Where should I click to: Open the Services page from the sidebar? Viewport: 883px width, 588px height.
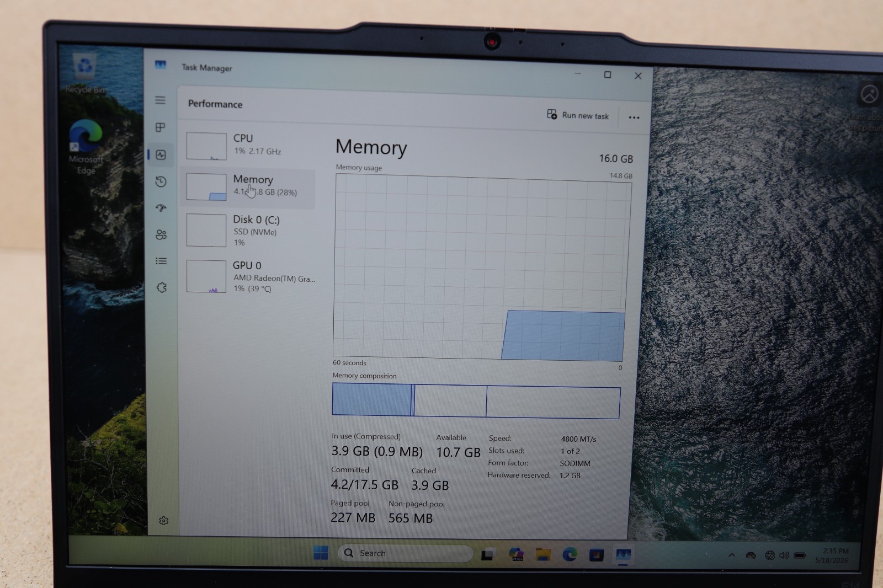pyautogui.click(x=162, y=287)
